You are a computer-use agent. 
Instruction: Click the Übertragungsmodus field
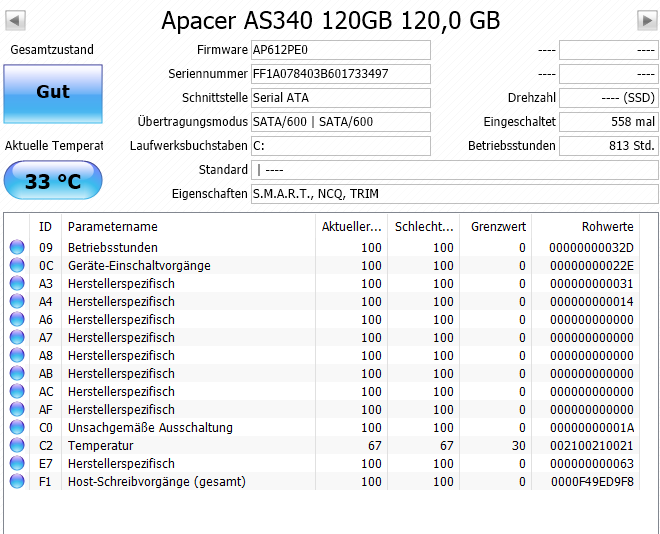[341, 122]
